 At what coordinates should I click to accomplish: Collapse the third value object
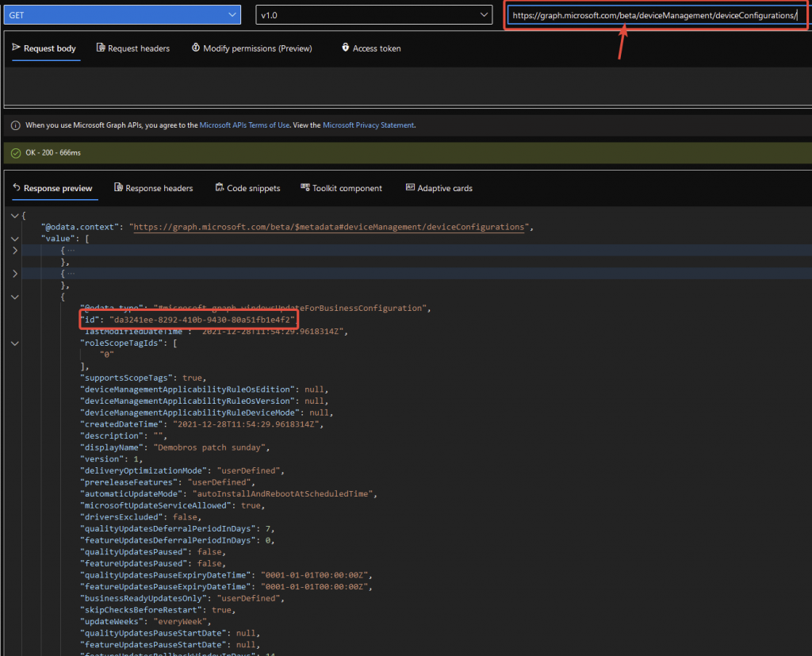click(x=15, y=297)
